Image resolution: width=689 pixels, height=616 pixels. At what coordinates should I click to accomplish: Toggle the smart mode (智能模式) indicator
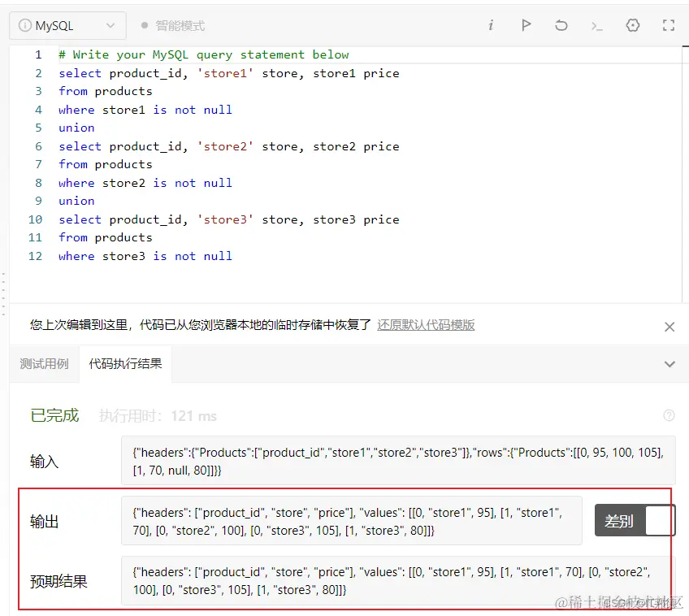(x=173, y=26)
